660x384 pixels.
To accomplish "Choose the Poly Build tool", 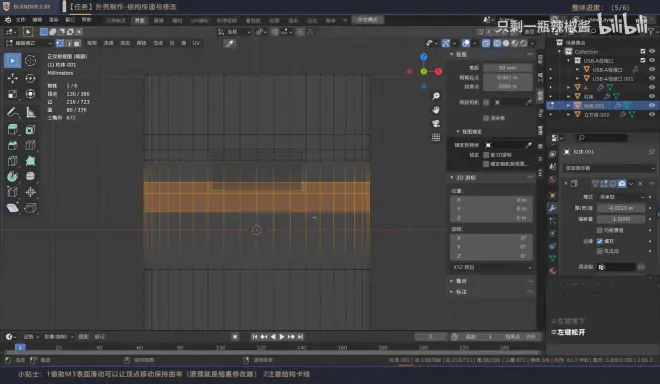I will coord(30,161).
